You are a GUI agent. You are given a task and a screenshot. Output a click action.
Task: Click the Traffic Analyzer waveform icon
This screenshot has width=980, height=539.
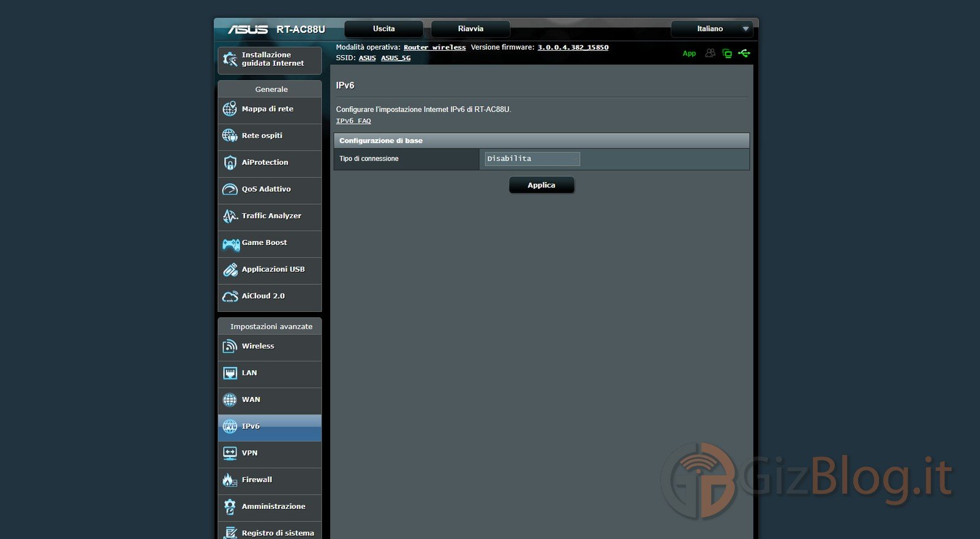tap(230, 216)
